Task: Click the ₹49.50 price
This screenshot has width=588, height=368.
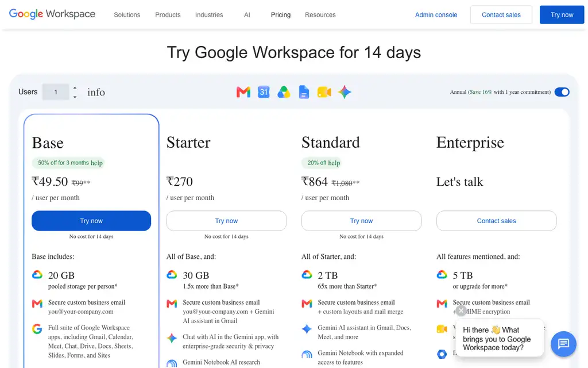Action: [50, 182]
